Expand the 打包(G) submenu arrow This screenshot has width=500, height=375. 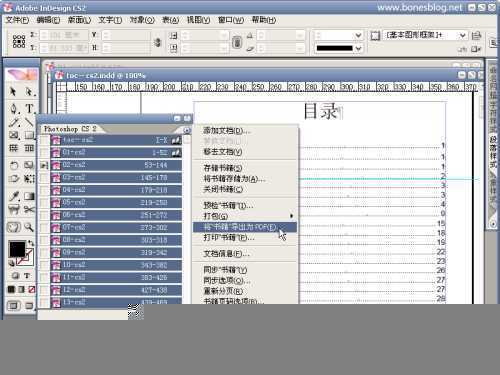click(292, 216)
